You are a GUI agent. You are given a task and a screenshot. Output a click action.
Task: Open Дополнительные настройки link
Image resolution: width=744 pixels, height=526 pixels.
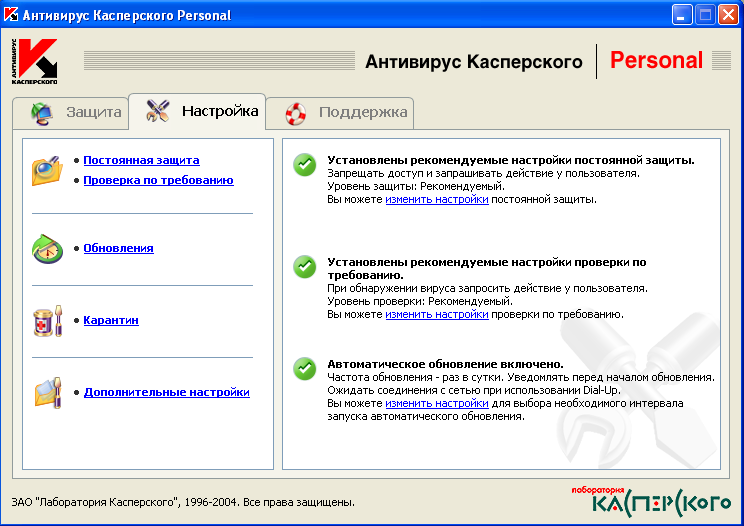[x=167, y=392]
